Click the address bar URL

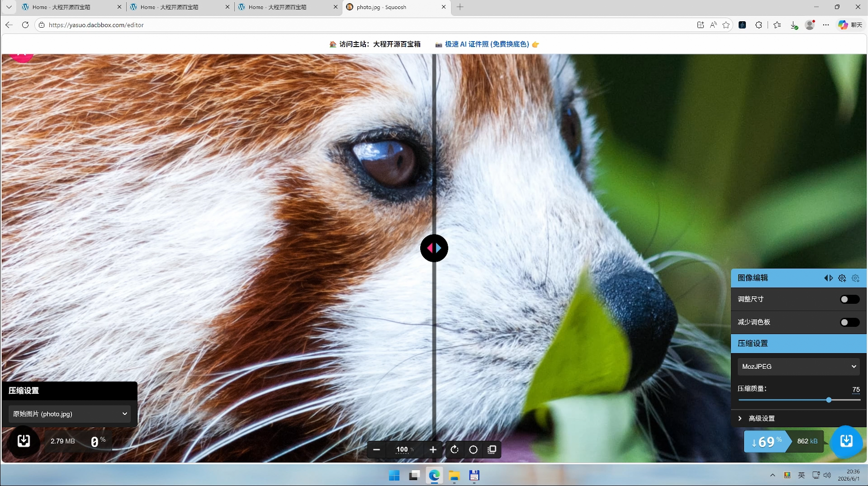[96, 25]
